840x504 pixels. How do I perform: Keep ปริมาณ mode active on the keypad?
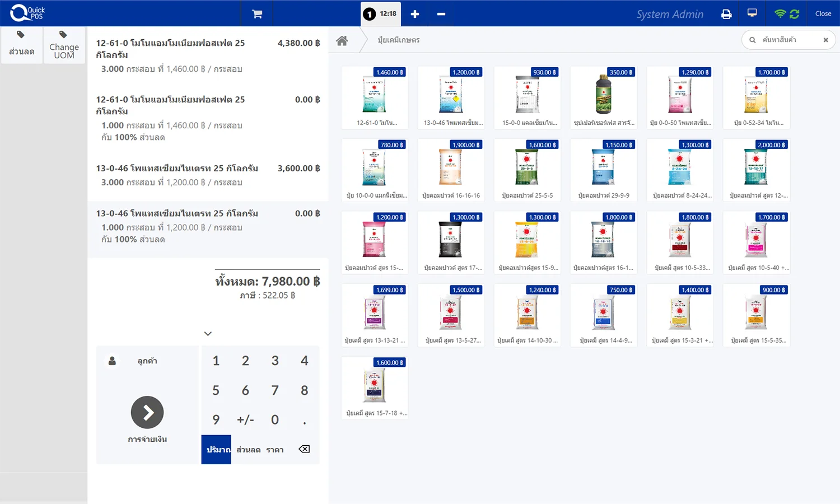(216, 449)
